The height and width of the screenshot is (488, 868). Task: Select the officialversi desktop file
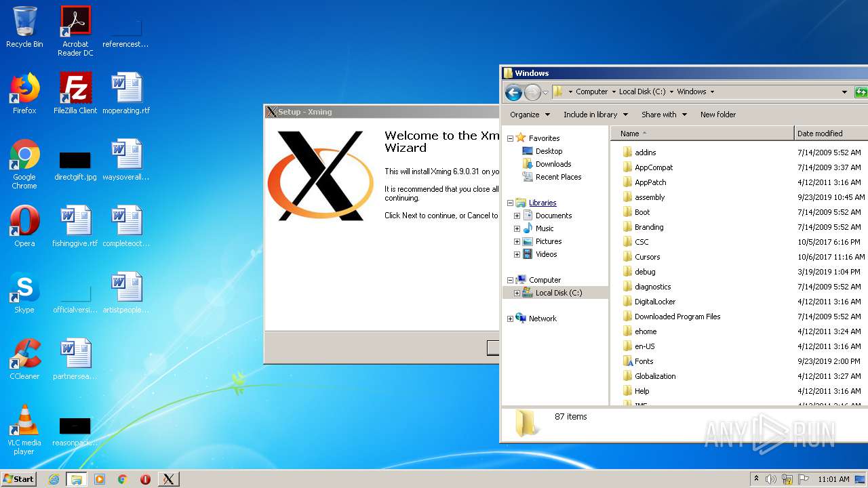(x=75, y=298)
